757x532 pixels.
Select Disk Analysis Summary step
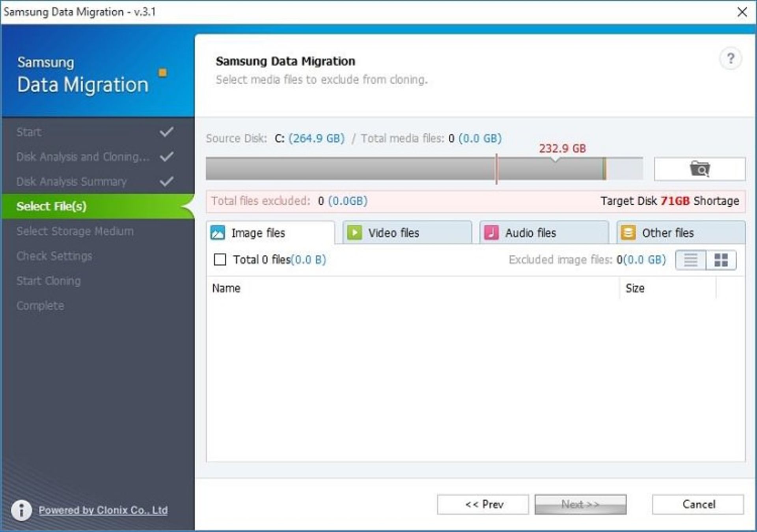tap(98, 181)
